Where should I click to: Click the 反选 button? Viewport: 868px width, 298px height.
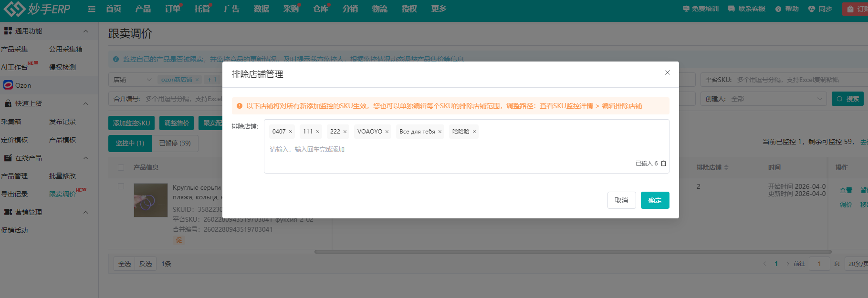point(146,264)
